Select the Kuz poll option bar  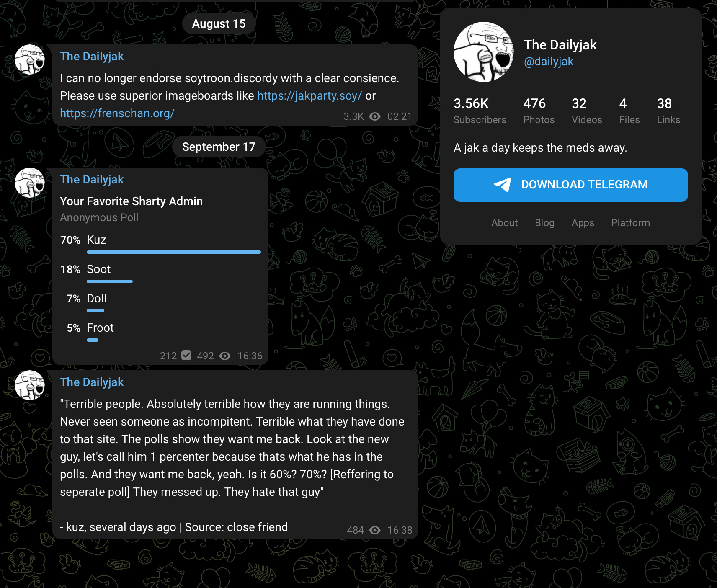pyautogui.click(x=160, y=244)
